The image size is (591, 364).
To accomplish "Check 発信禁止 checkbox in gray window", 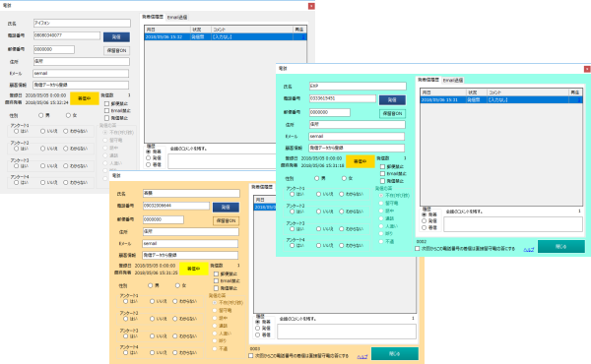I will click(x=106, y=118).
